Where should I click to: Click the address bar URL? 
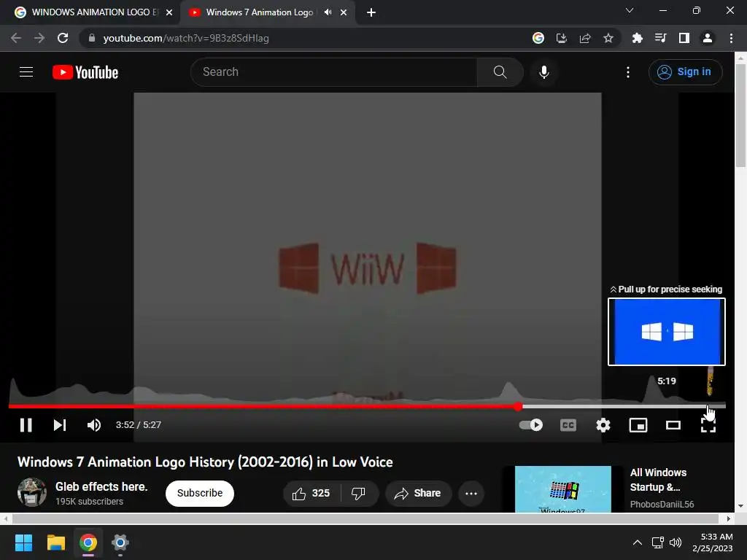tap(186, 38)
